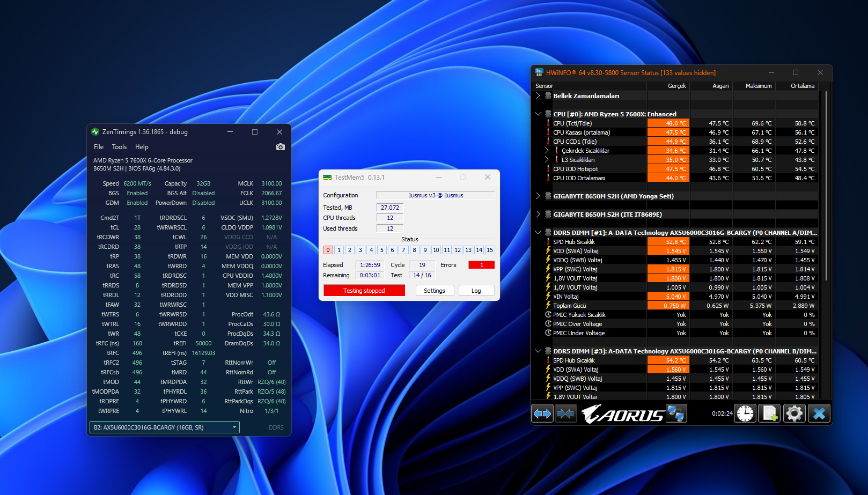This screenshot has height=495, width=868.
Task: Click the Cycle value 19 in TestMem5
Action: (x=422, y=265)
